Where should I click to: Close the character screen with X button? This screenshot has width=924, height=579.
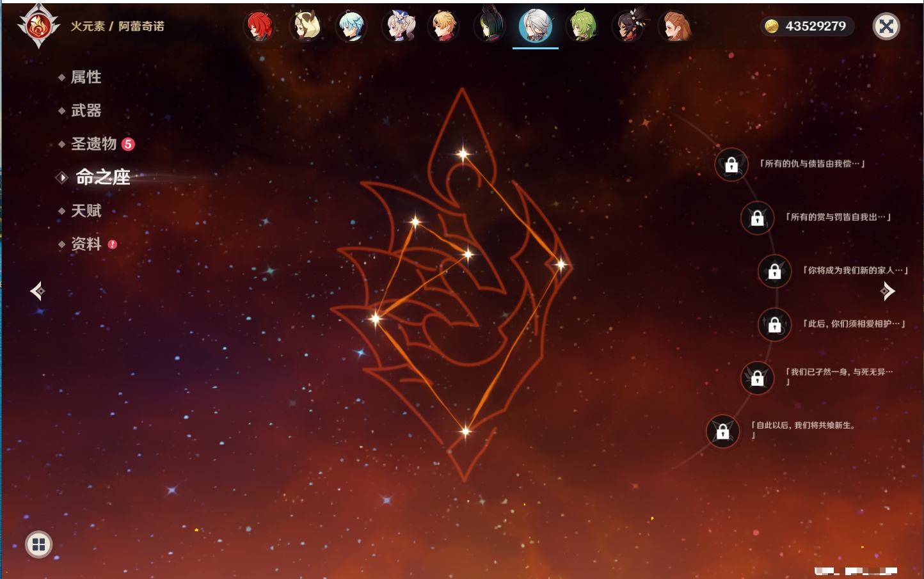[x=886, y=26]
